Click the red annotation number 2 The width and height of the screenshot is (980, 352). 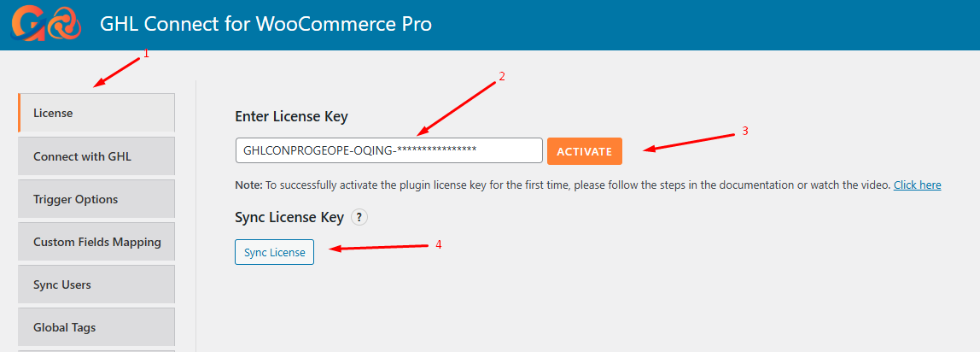502,76
